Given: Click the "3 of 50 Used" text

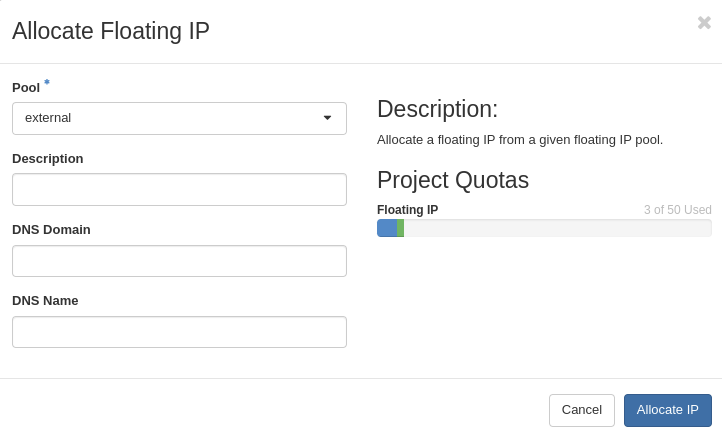Looking at the screenshot, I should coord(677,210).
